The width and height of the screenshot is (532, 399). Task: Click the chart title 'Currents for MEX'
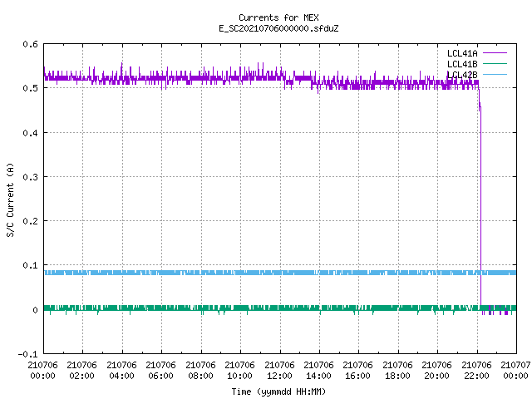278,17
